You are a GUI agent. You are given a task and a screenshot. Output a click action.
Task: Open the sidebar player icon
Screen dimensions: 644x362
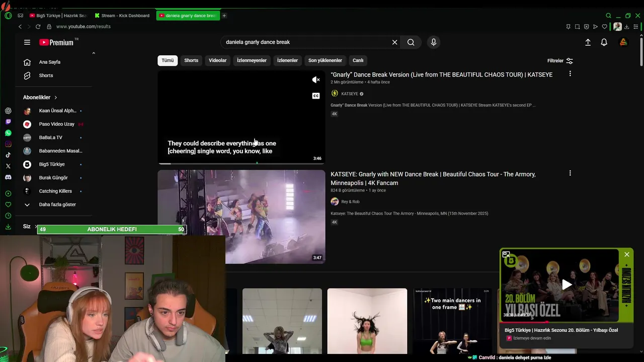(8, 194)
